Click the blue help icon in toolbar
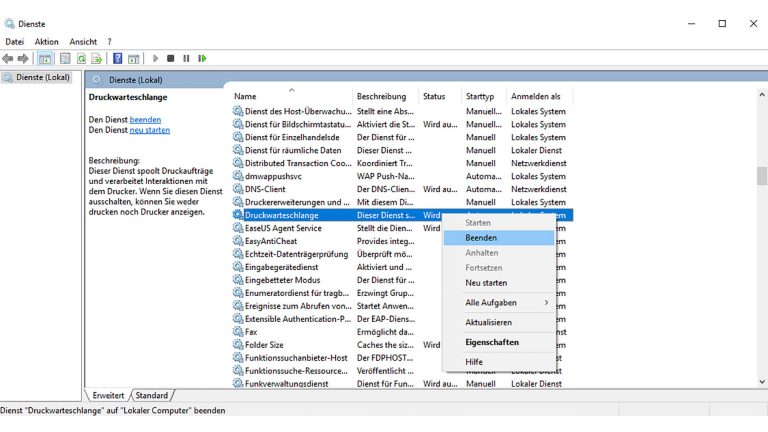768x432 pixels. tap(118, 58)
